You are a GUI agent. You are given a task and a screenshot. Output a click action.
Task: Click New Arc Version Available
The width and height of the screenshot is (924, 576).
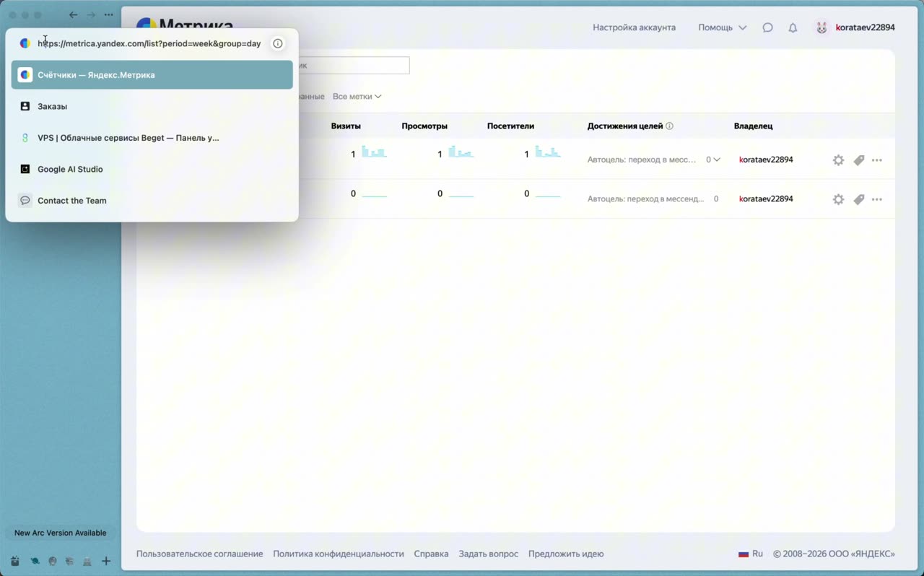60,533
